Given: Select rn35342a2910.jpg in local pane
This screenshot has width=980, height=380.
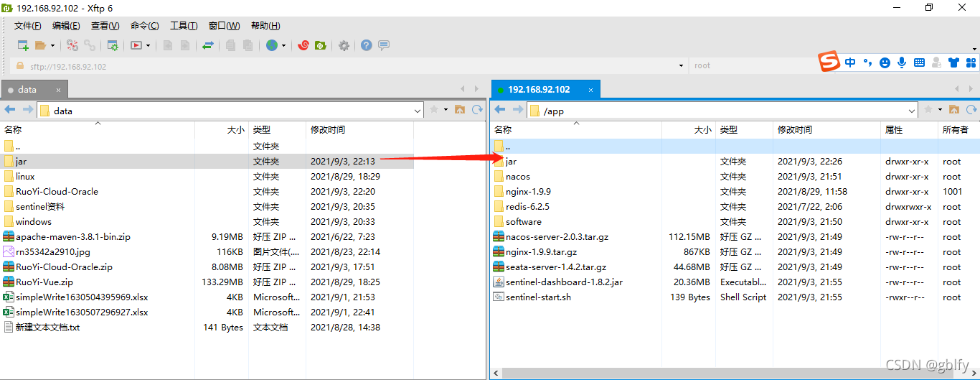Looking at the screenshot, I should 53,252.
